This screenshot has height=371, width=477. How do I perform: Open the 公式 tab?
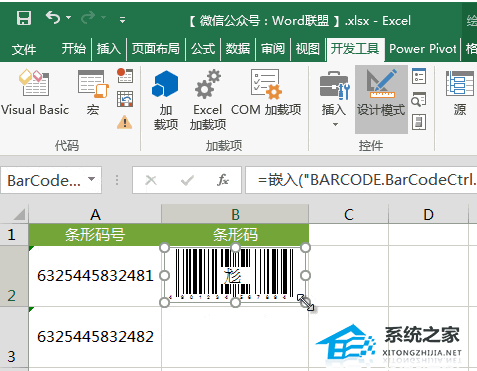[203, 49]
